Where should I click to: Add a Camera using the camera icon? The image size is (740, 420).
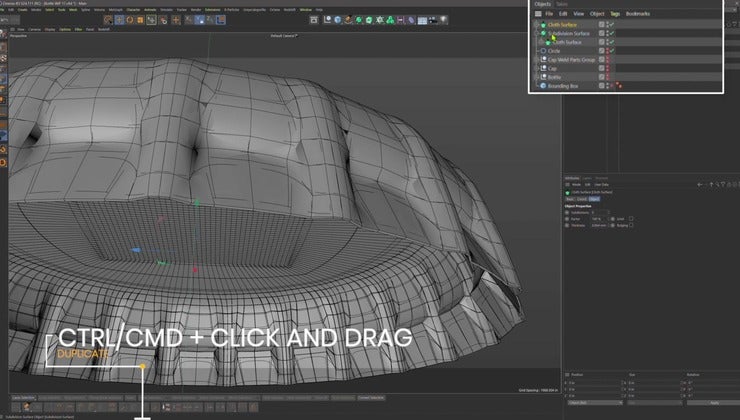(433, 20)
